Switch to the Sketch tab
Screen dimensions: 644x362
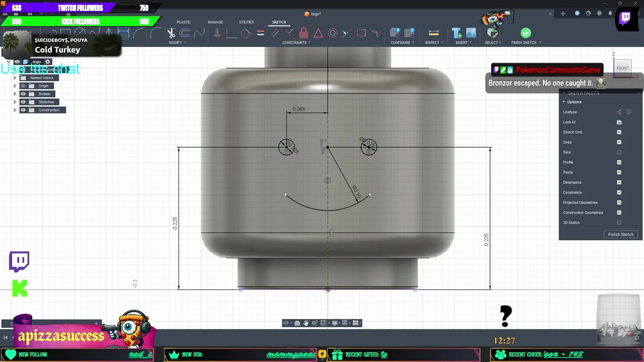pos(279,22)
